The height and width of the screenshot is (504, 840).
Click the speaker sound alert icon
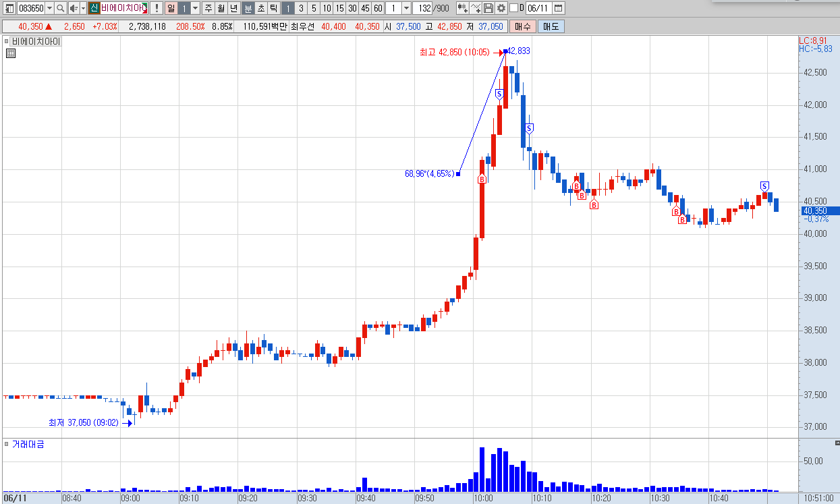pyautogui.click(x=74, y=8)
